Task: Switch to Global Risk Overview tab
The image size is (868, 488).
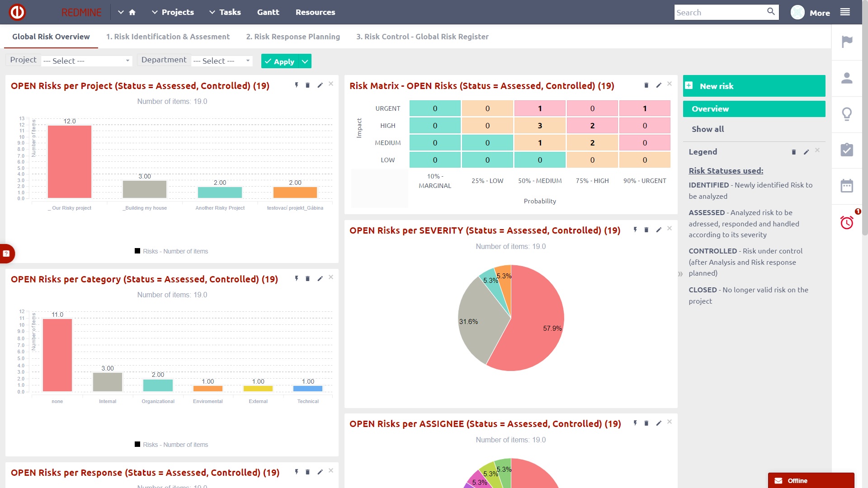Action: (x=51, y=37)
